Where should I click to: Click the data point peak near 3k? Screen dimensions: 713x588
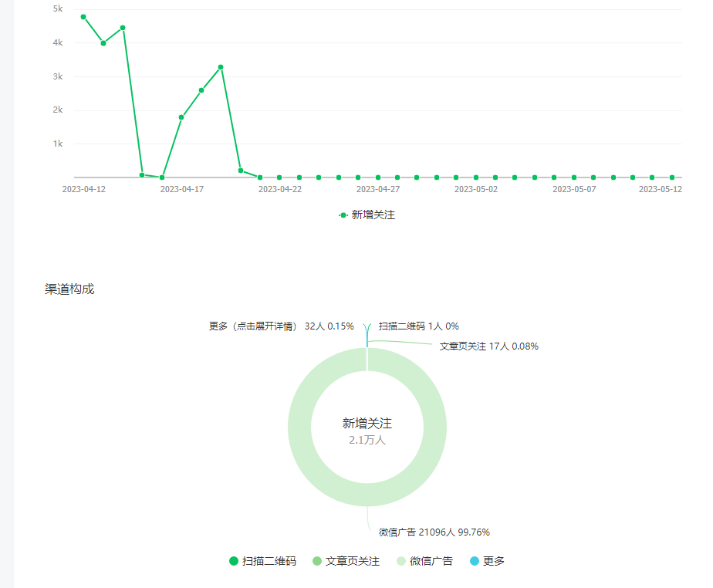coord(221,67)
